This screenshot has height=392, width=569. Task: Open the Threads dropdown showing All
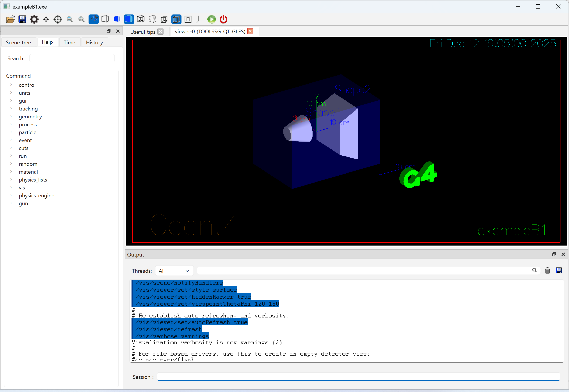coord(174,271)
